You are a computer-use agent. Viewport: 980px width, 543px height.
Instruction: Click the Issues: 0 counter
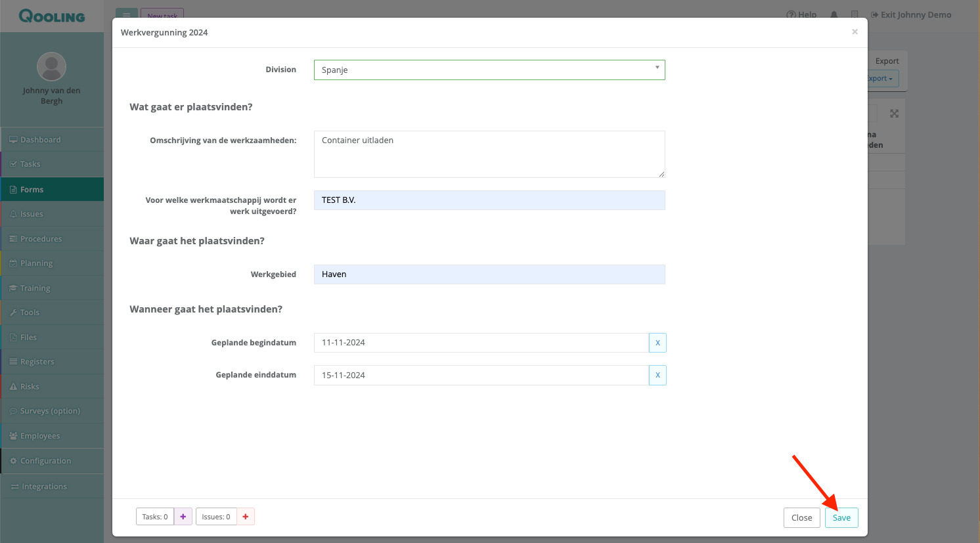pos(216,517)
